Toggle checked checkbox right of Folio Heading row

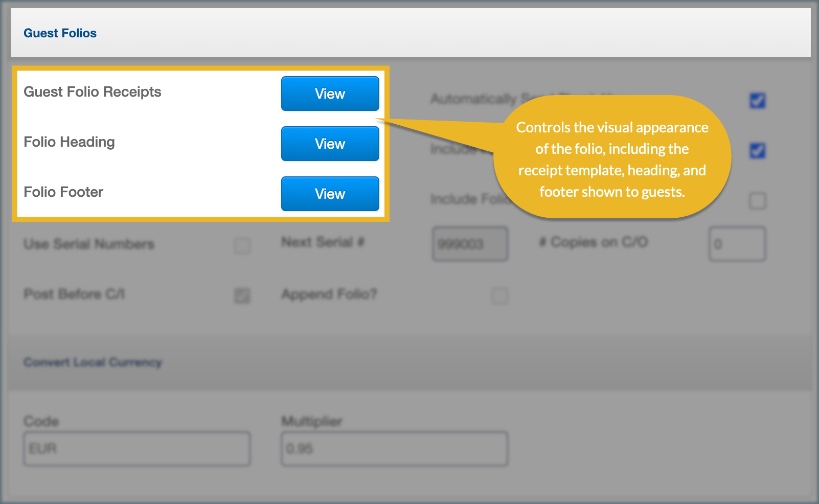(x=757, y=150)
